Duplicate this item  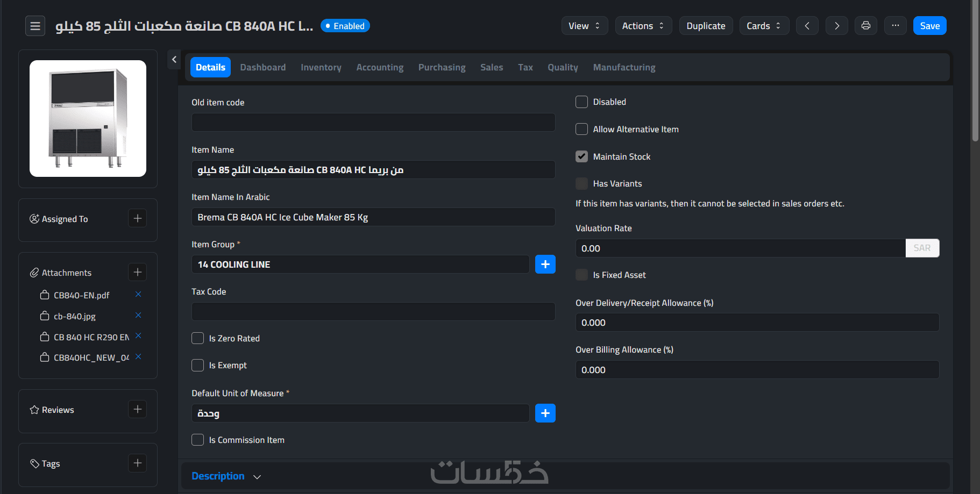tap(706, 26)
